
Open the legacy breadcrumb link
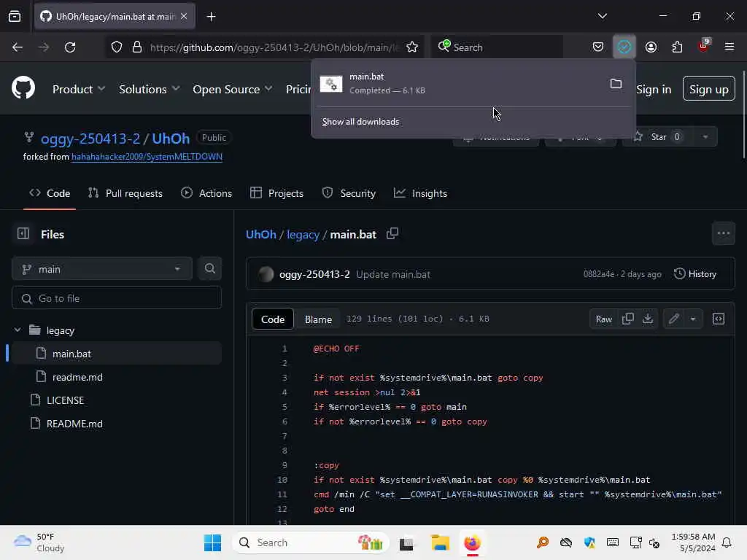[x=303, y=234]
